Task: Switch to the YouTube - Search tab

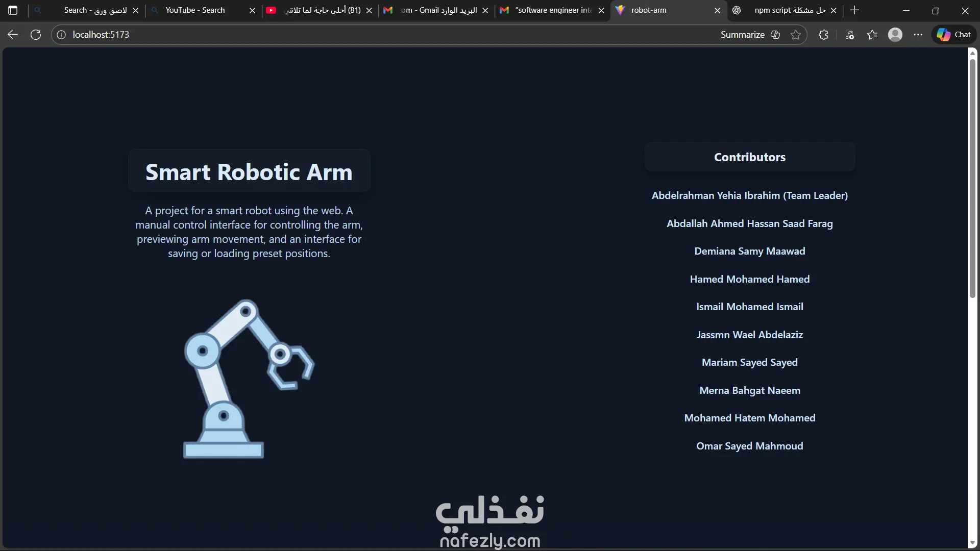Action: point(195,10)
